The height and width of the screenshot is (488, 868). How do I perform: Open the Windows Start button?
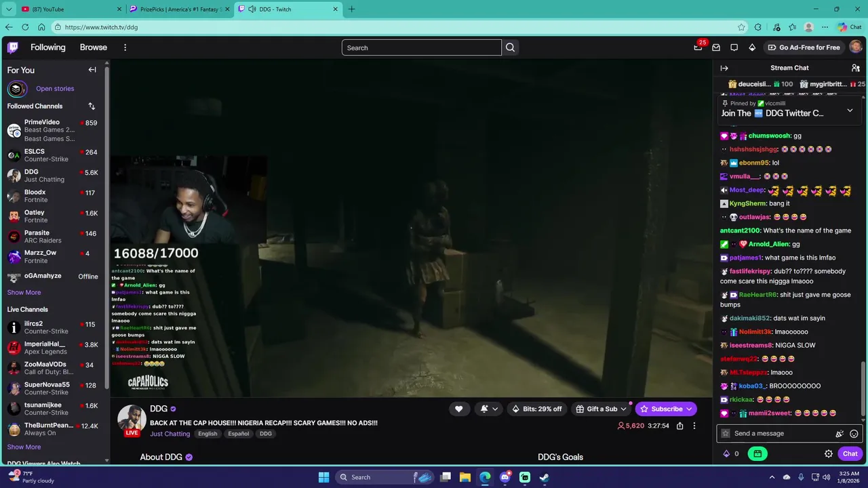click(x=323, y=477)
